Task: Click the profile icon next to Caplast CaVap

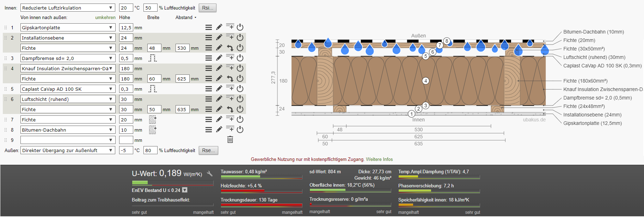Action: point(152,89)
